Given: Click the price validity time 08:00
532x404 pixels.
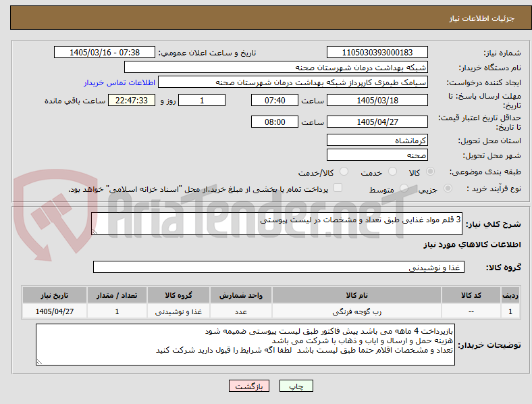Looking at the screenshot, I should click(275, 122).
